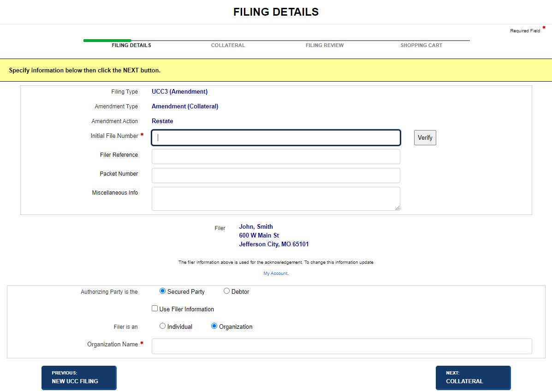This screenshot has width=552, height=392.
Task: Select the Secured Party radio button
Action: point(162,291)
